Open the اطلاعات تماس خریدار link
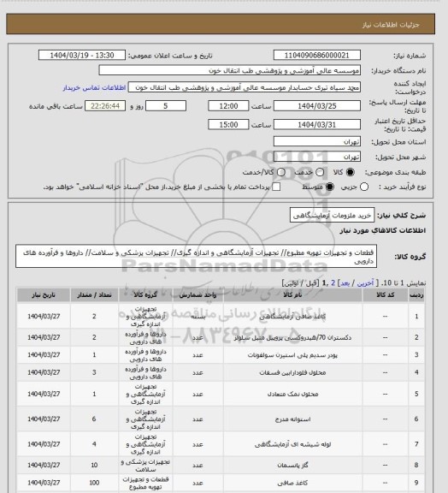The height and width of the screenshot is (493, 448). click(x=95, y=87)
